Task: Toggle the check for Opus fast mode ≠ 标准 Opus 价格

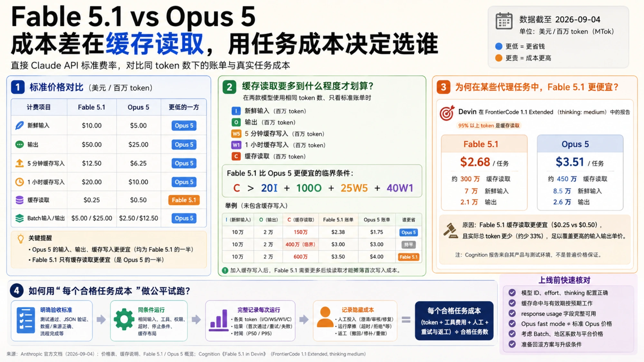Action: (x=512, y=324)
